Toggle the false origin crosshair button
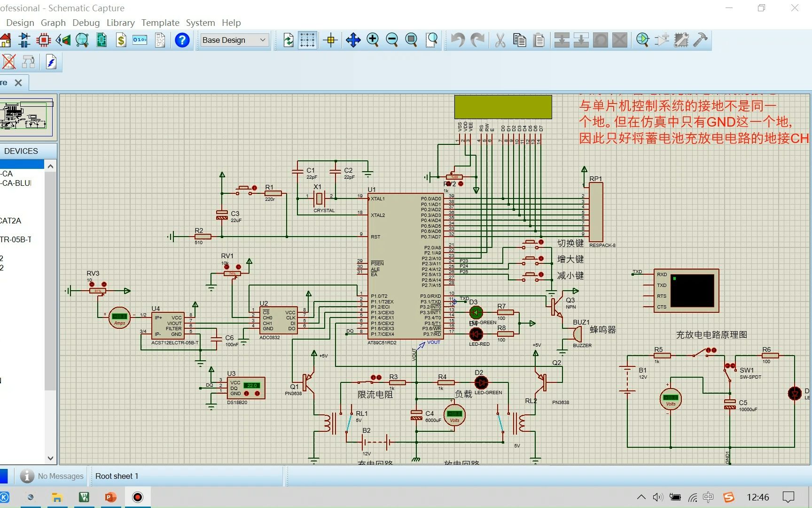The height and width of the screenshot is (508, 812). pos(331,40)
